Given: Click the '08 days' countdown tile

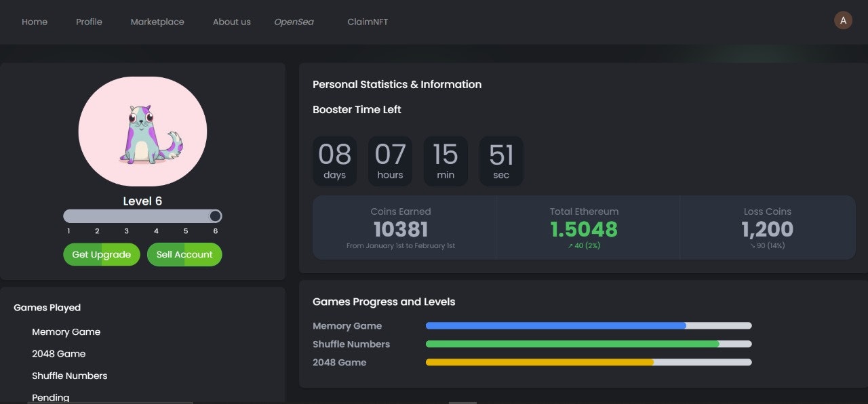Looking at the screenshot, I should 334,161.
